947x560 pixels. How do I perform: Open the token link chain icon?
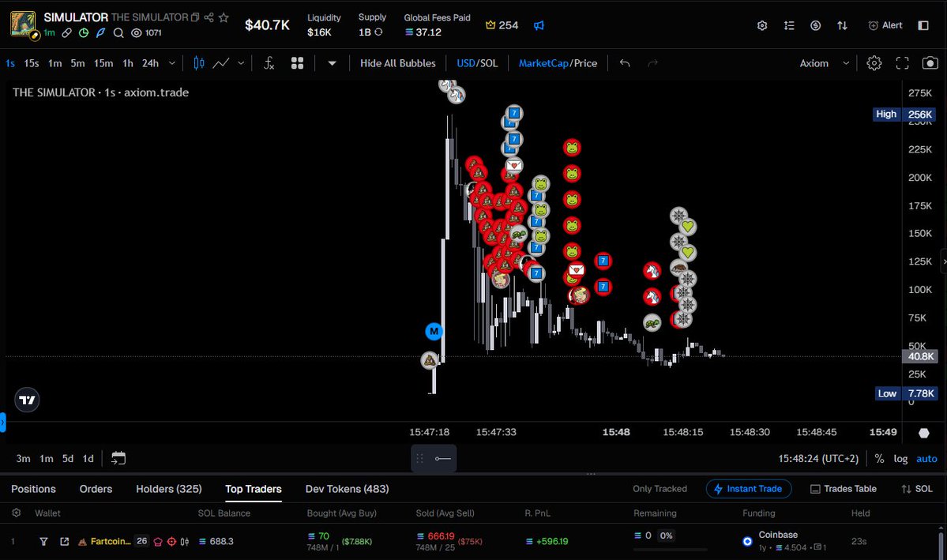(x=67, y=32)
